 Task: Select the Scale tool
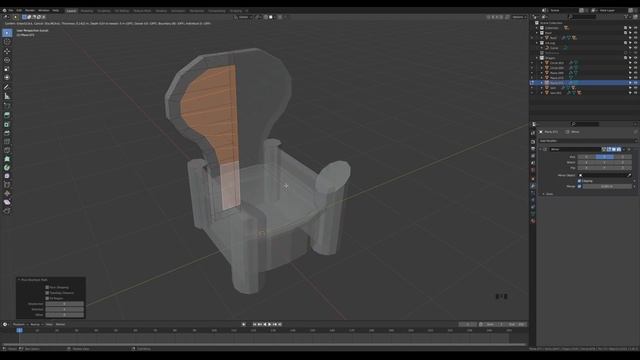[7, 69]
